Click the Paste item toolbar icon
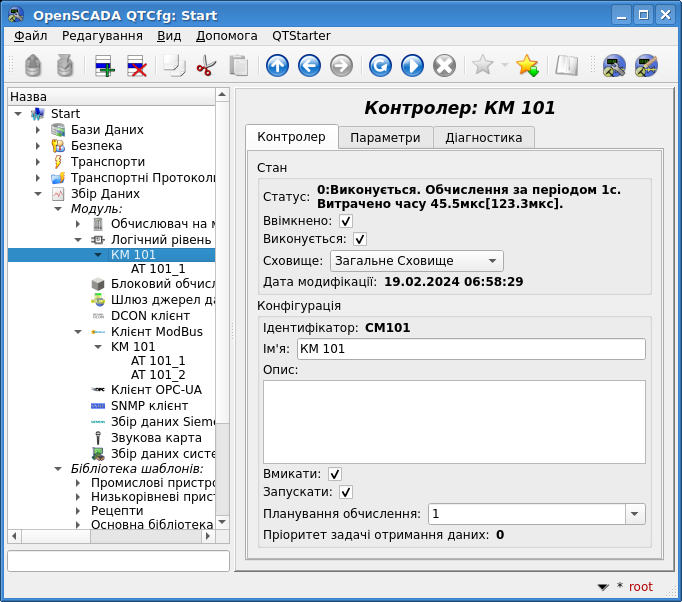The width and height of the screenshot is (682, 602). click(x=238, y=66)
